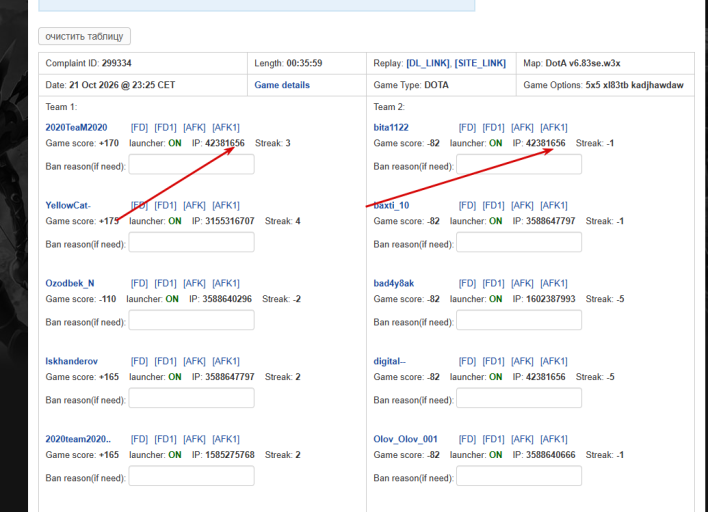The image size is (708, 512).
Task: Mark 2020TeaM2020 with [FD]
Action: pyautogui.click(x=139, y=127)
